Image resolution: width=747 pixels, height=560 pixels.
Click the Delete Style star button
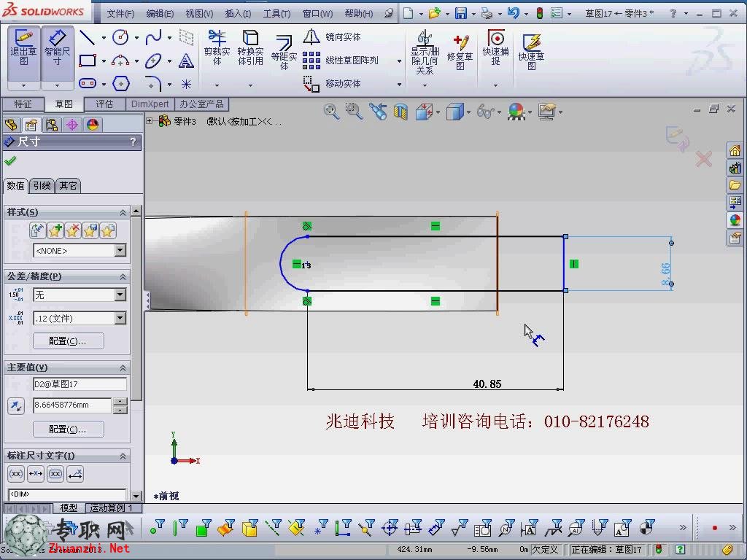72,231
